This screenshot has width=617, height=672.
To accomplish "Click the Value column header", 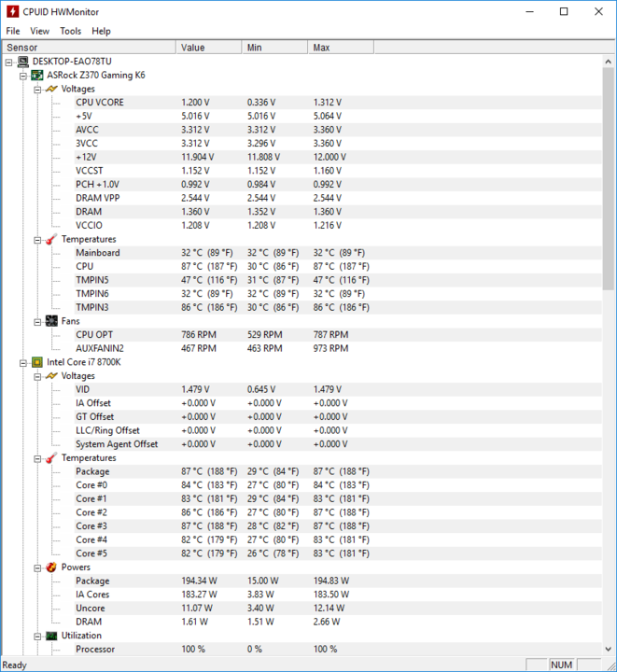I will tap(209, 48).
